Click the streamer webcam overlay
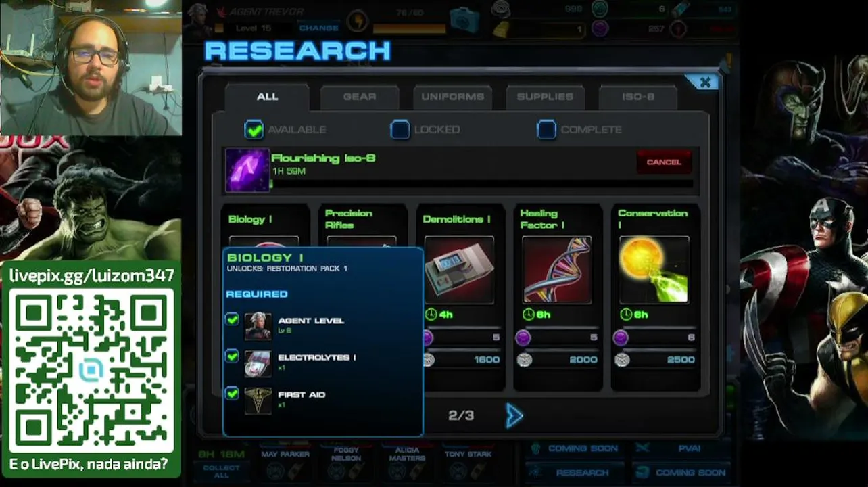 pyautogui.click(x=91, y=68)
